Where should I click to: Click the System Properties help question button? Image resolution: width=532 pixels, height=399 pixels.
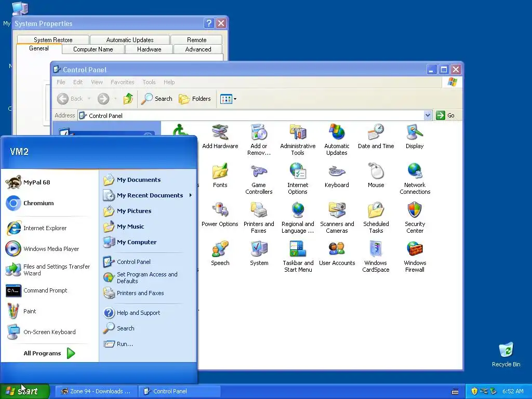(x=209, y=23)
